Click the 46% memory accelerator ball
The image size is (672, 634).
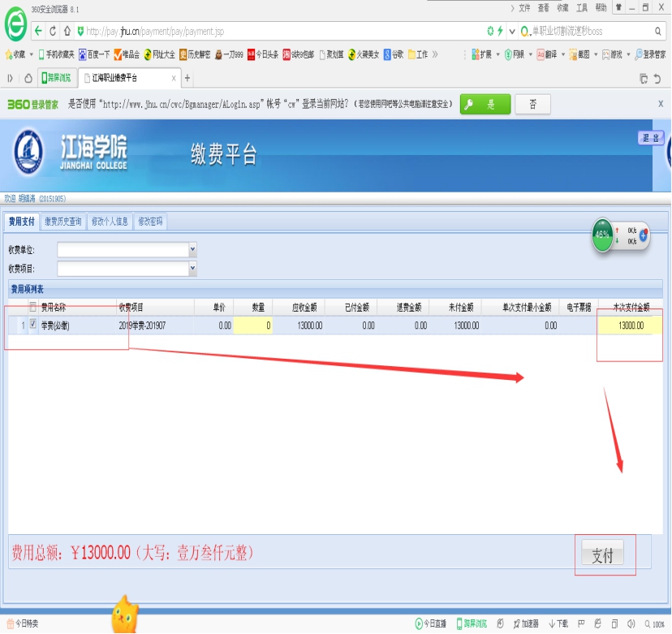point(602,235)
